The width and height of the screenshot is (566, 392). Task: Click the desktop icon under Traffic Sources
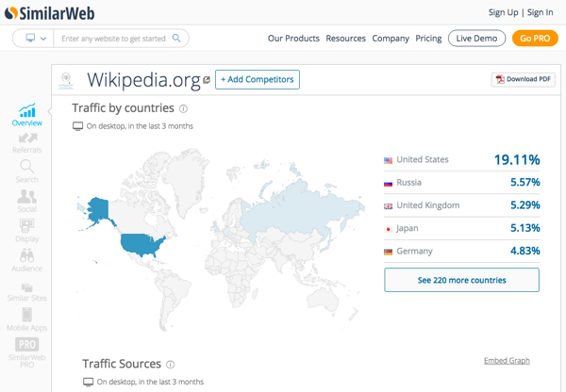pyautogui.click(x=88, y=382)
